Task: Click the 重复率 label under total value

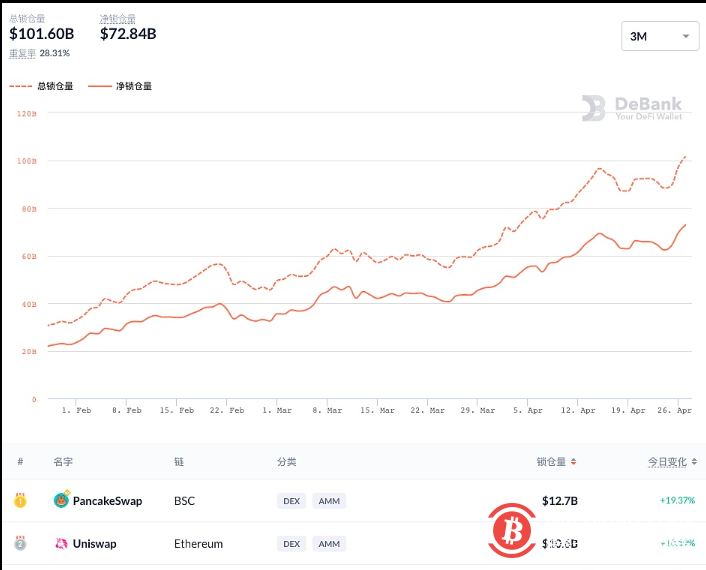Action: click(x=23, y=52)
